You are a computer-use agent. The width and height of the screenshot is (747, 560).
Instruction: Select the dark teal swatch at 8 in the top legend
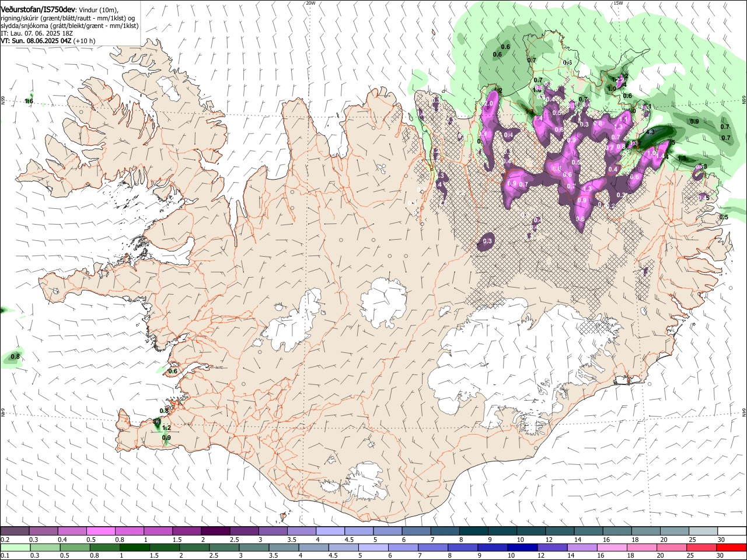[473, 531]
